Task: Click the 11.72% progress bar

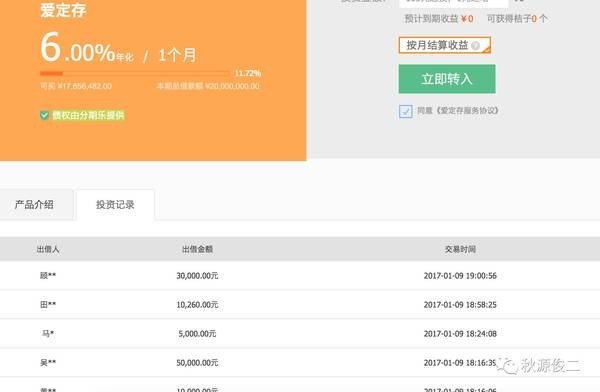Action: (x=134, y=73)
